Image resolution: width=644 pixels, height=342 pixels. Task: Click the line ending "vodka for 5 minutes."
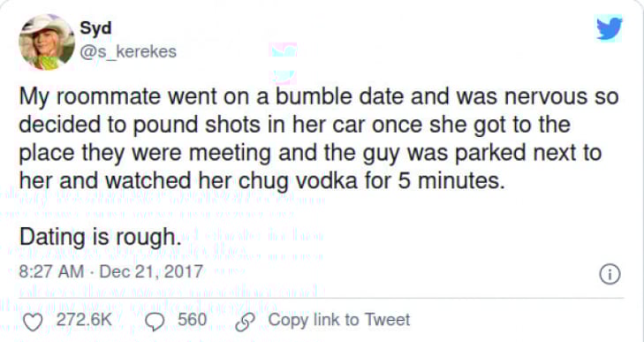(262, 181)
